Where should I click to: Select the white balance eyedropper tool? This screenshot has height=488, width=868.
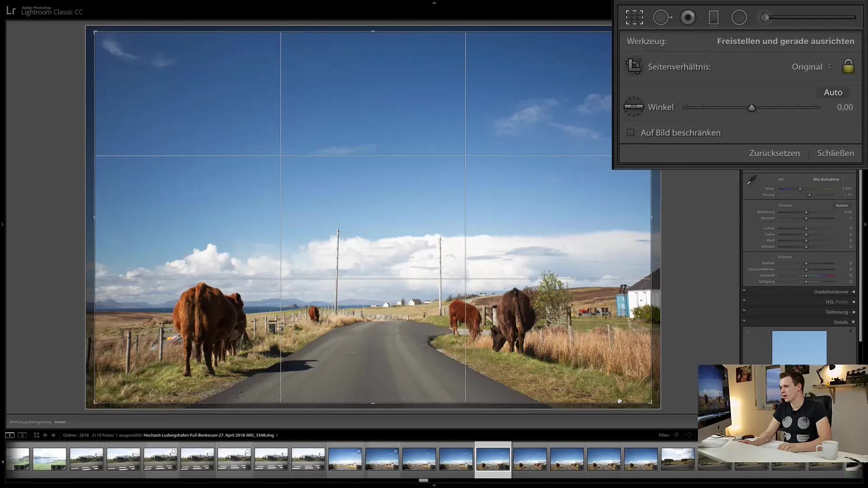751,180
